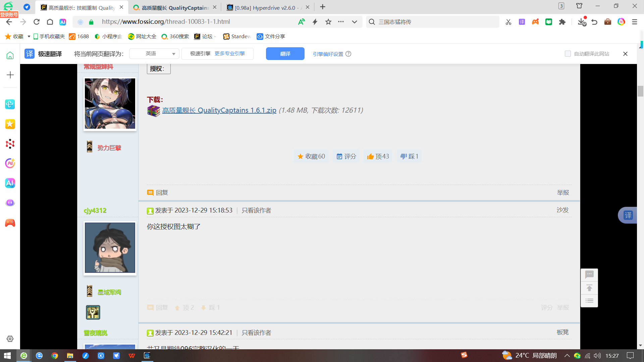Open the target language 英语 dropdown

[154, 54]
